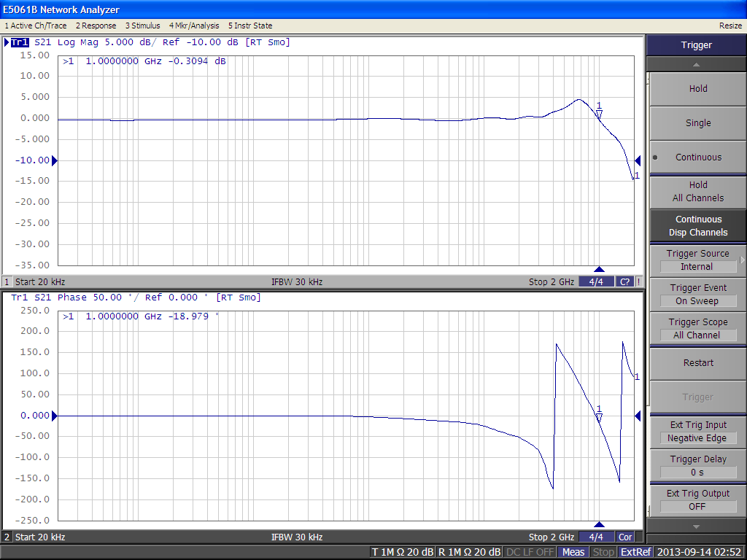Screen dimensions: 747x560
Task: Click date and time in status bar
Action: [x=700, y=552]
